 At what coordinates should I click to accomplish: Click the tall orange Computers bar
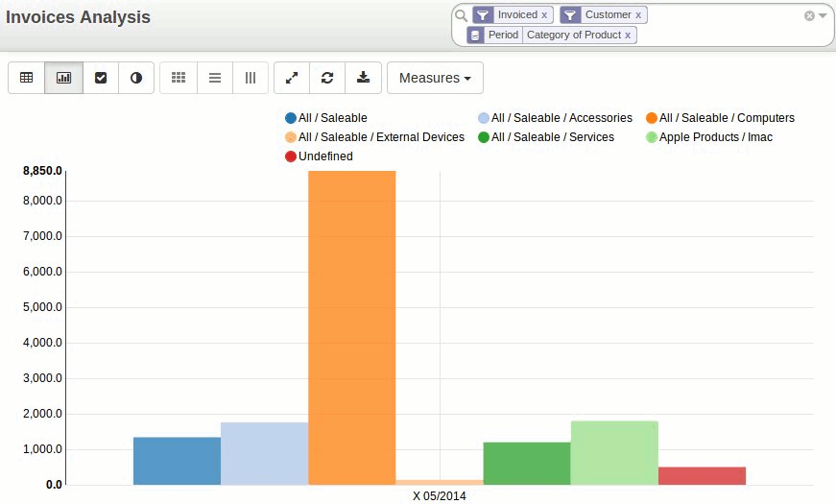tap(351, 326)
